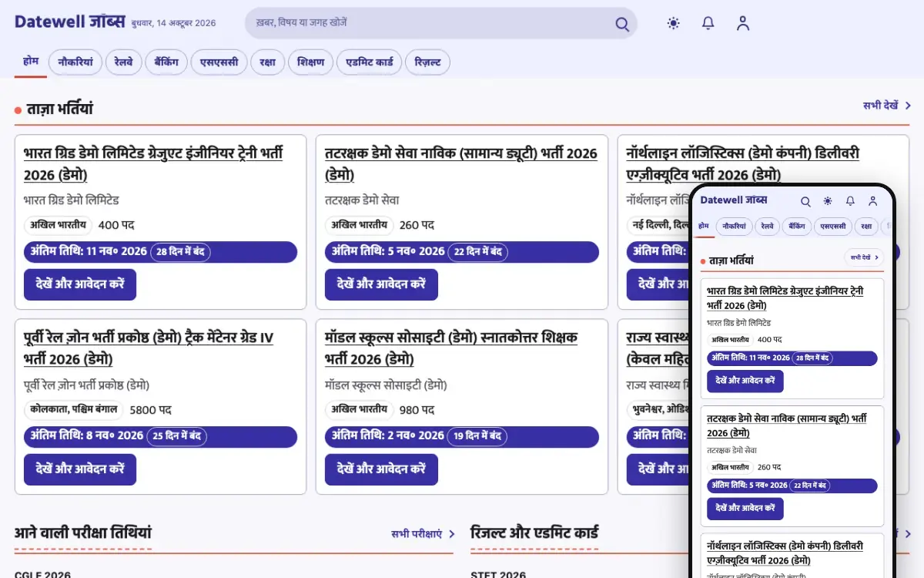Viewport: 924px width, 578px height.
Task: Click the ताज़ा भर्तियां heading on desktop
Action: [x=59, y=109]
